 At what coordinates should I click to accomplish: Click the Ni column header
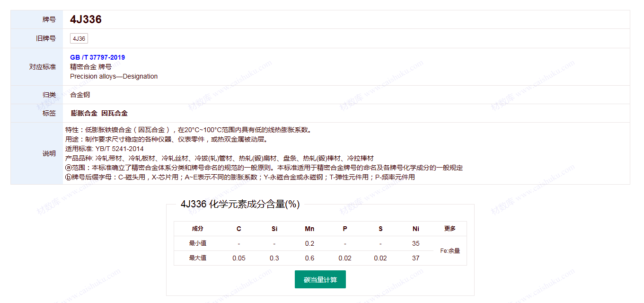click(x=415, y=229)
